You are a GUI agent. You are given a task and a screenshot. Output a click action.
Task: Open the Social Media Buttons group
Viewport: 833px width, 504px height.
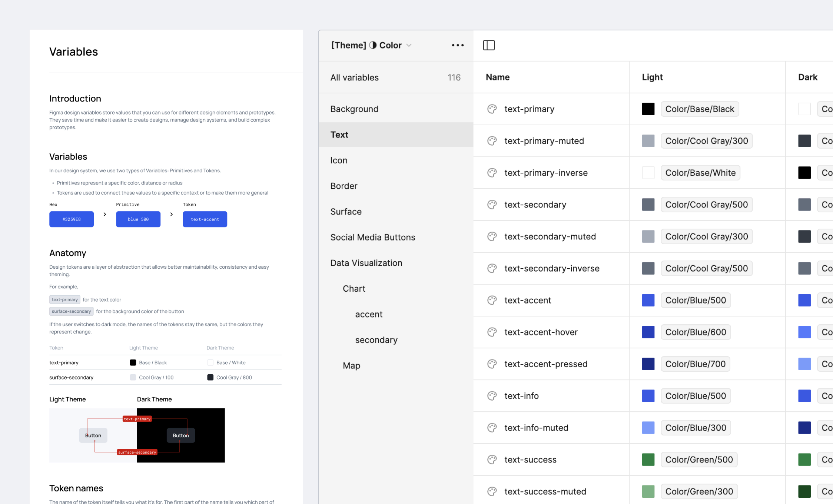[396, 237]
